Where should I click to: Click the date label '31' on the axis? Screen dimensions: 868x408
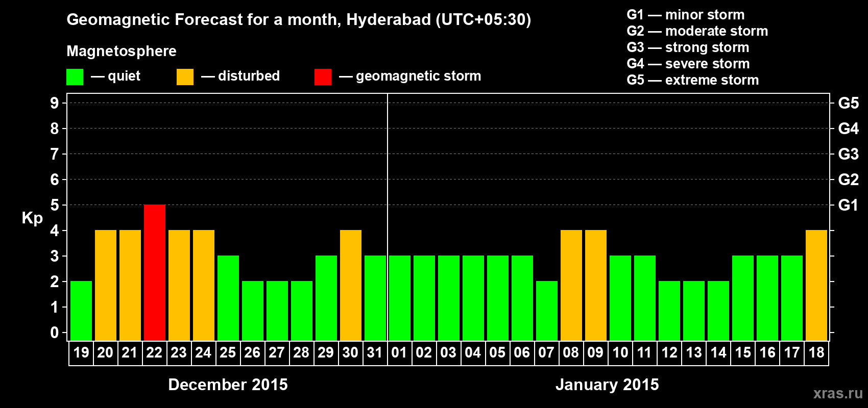coord(375,352)
